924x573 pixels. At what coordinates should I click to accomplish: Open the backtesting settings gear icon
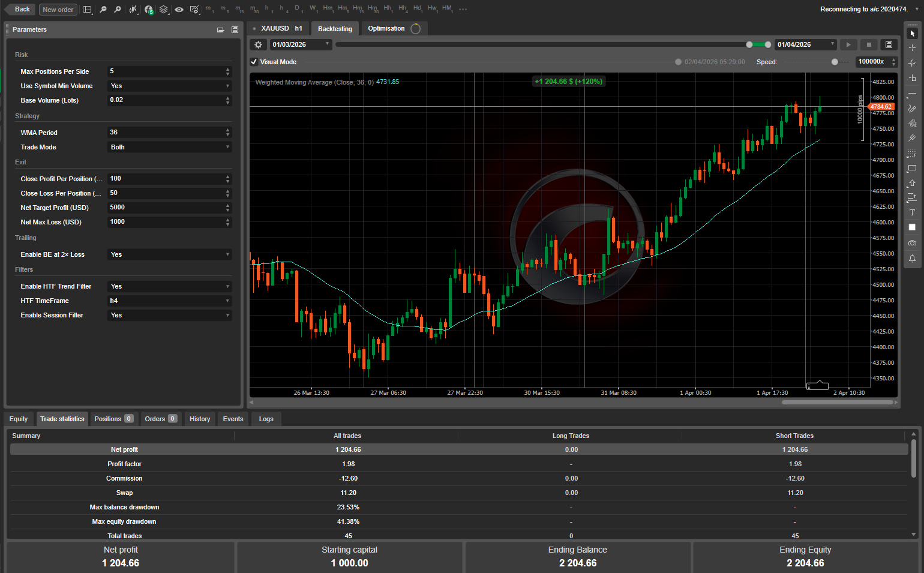[x=258, y=44]
